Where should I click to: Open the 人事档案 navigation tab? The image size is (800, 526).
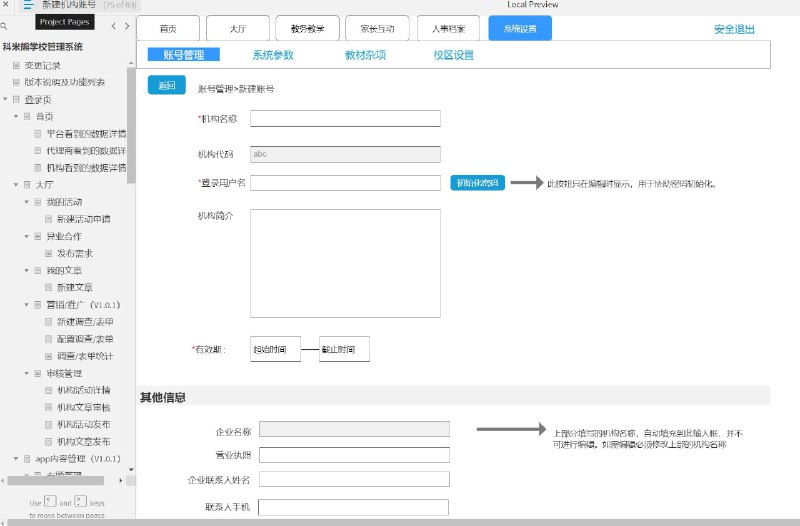(448, 29)
